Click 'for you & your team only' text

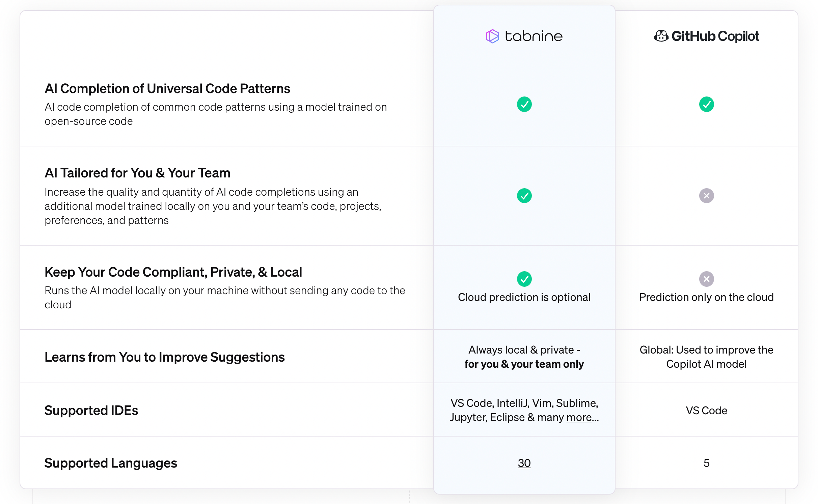(x=524, y=364)
